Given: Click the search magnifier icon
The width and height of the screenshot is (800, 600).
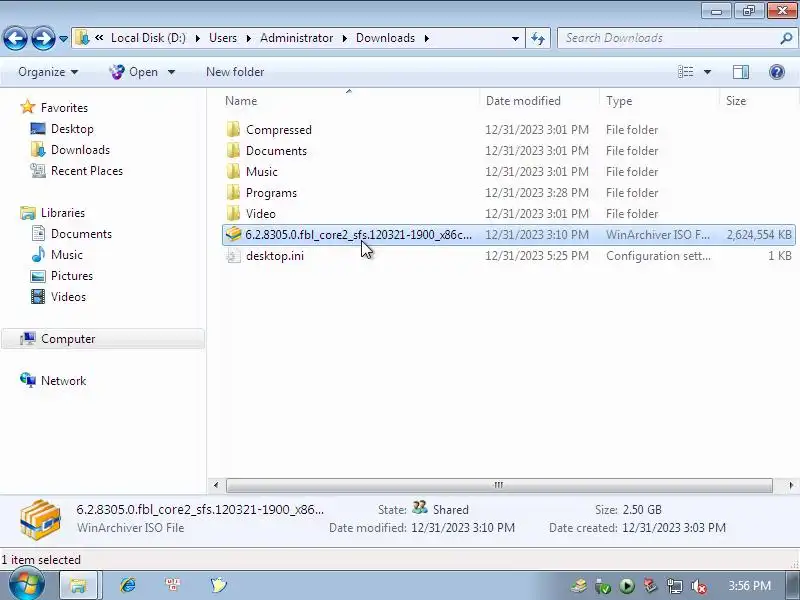Looking at the screenshot, I should click(786, 38).
